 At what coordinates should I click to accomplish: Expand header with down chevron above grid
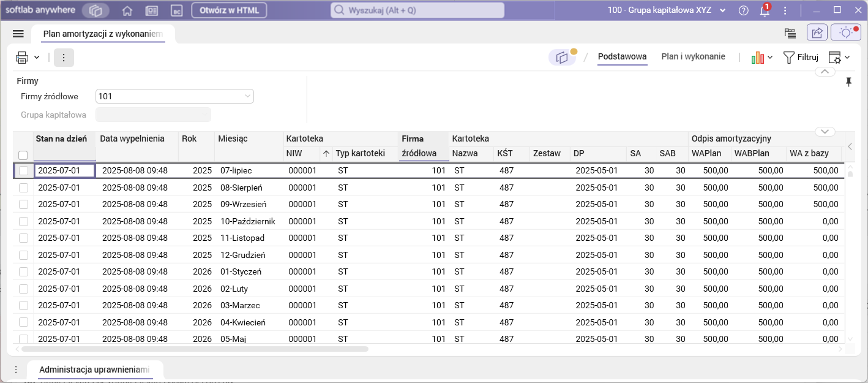[825, 132]
